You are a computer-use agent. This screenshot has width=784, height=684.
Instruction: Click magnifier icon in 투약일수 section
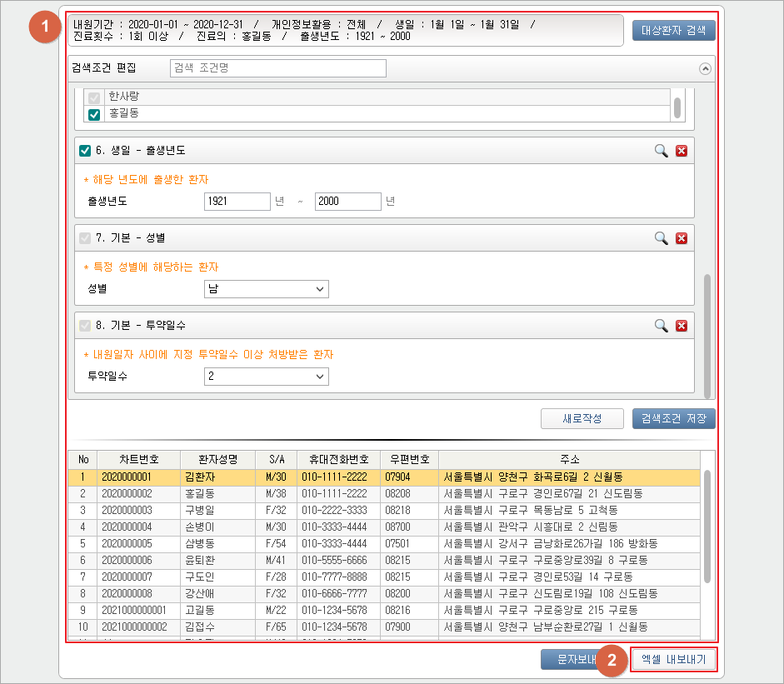tap(661, 326)
